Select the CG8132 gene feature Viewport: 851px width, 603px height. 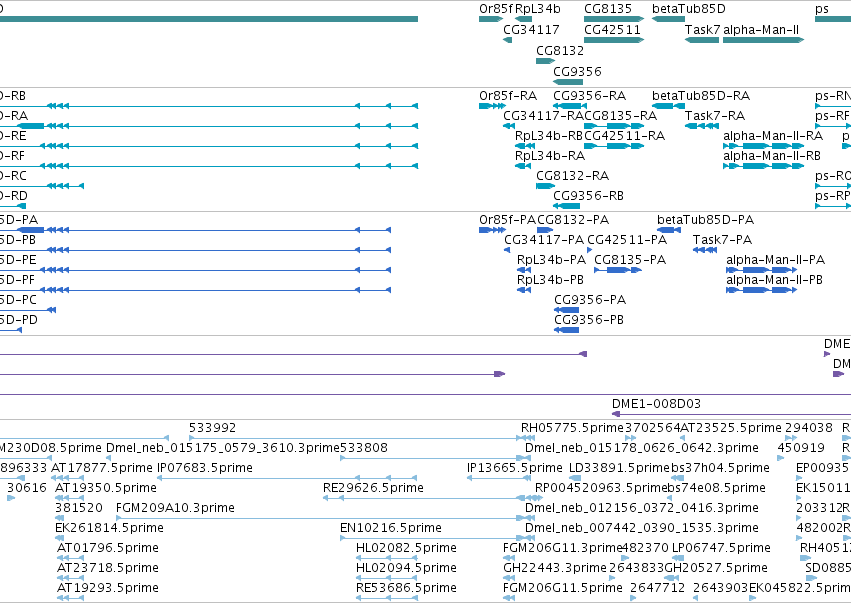(x=545, y=61)
